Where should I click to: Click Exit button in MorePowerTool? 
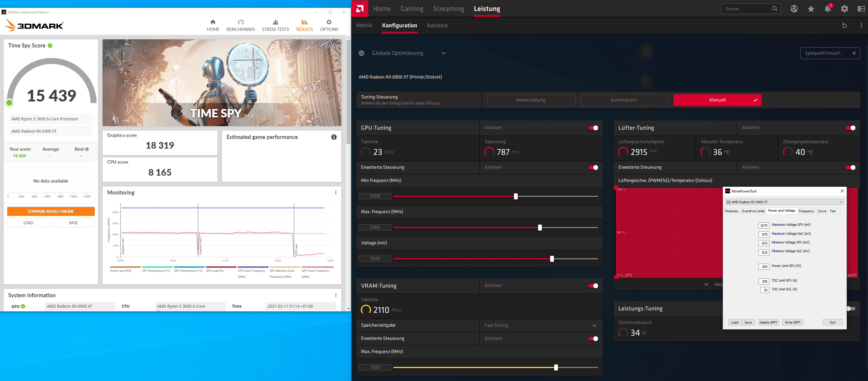[832, 322]
